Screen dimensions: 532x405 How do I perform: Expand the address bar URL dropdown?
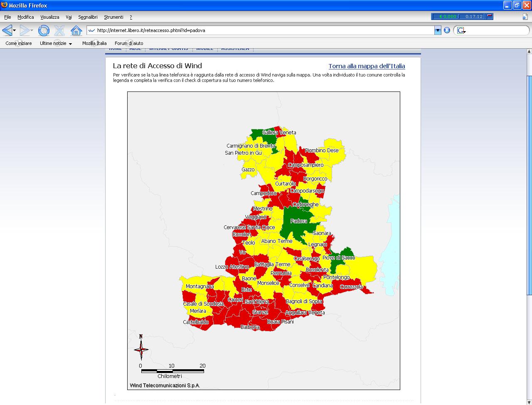437,30
